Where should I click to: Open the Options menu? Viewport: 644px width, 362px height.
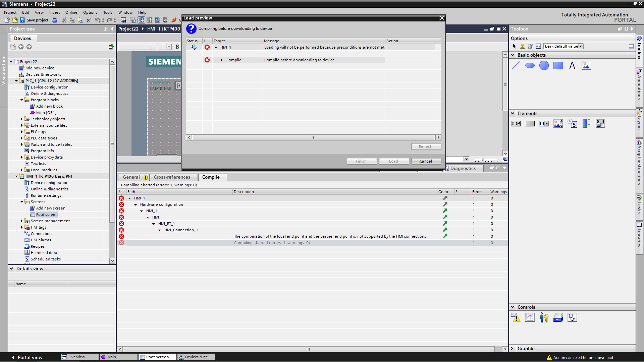90,12
